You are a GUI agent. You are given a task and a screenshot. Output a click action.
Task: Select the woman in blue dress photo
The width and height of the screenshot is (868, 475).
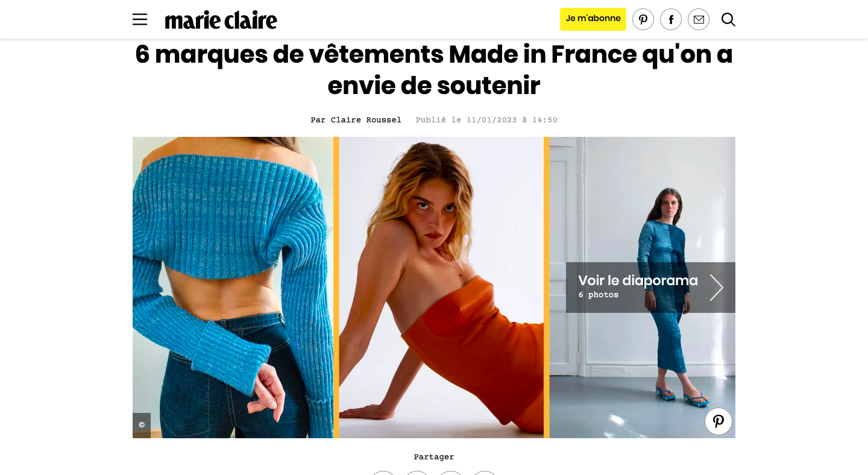(x=643, y=288)
